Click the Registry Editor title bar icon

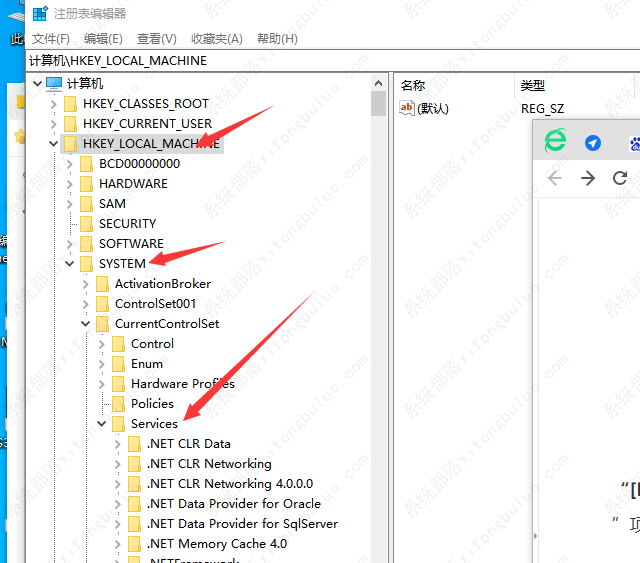tap(38, 14)
